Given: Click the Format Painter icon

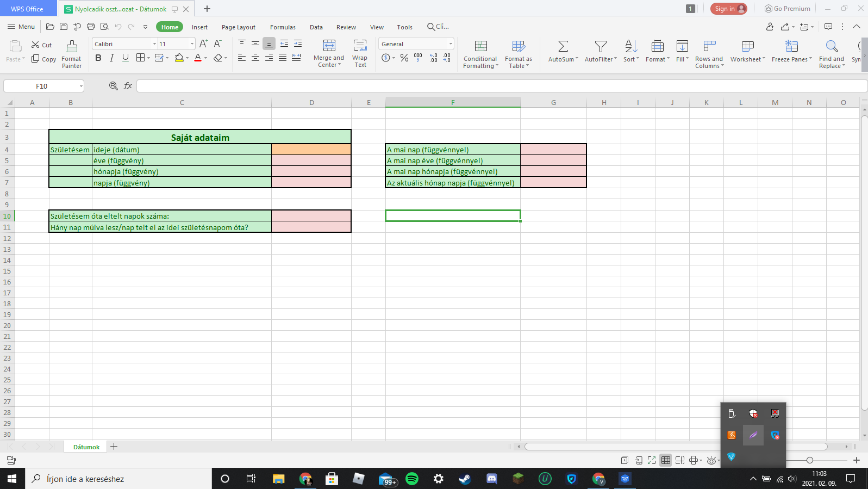Looking at the screenshot, I should (72, 47).
